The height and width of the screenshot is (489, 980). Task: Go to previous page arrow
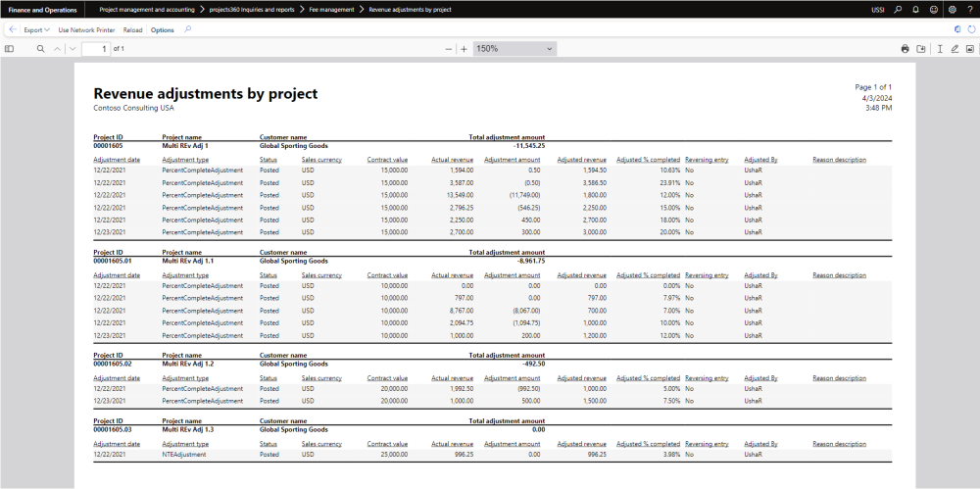[x=58, y=49]
